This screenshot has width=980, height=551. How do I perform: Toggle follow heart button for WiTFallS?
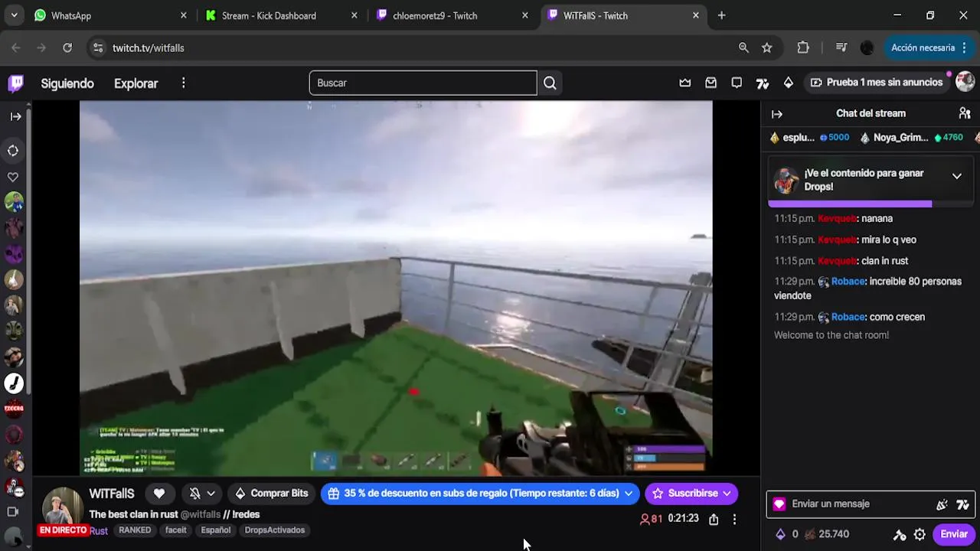159,494
